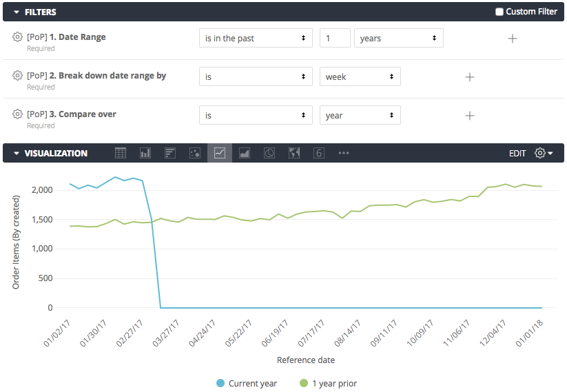
Task: Enable the Custom Filter checkbox
Action: click(x=499, y=12)
